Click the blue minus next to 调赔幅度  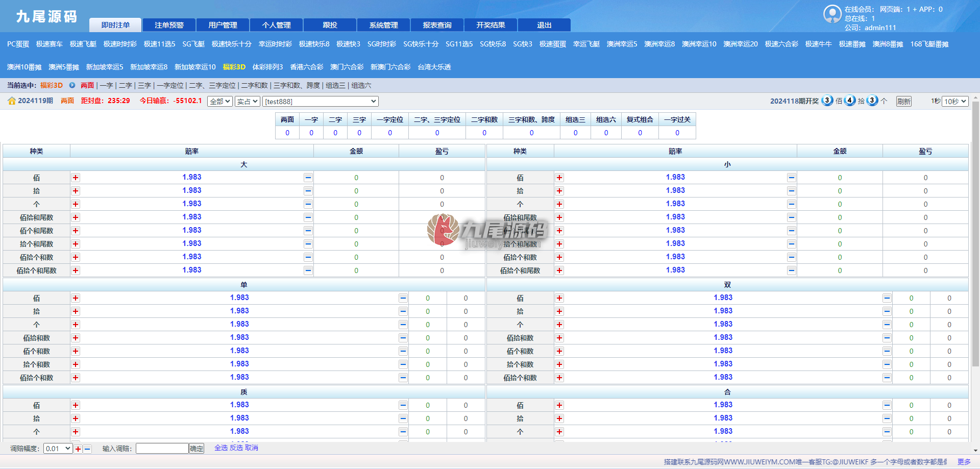(x=87, y=449)
